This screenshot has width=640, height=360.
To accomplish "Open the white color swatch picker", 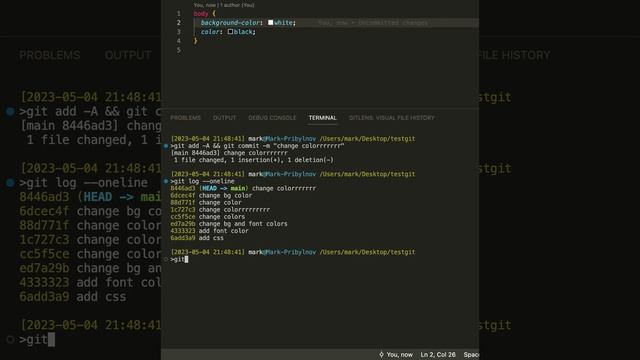I will [271, 22].
